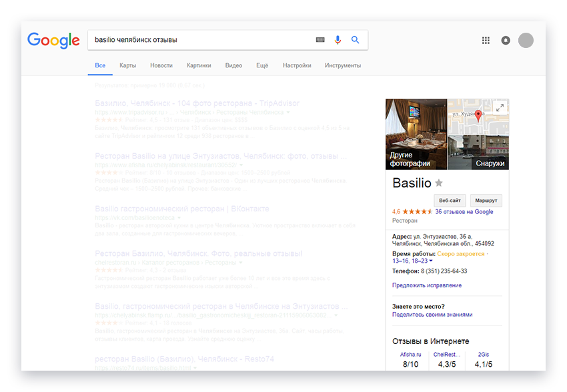Screen dimensions: 567x392
Task: Open the TripAdvisor result title
Action: click(197, 103)
